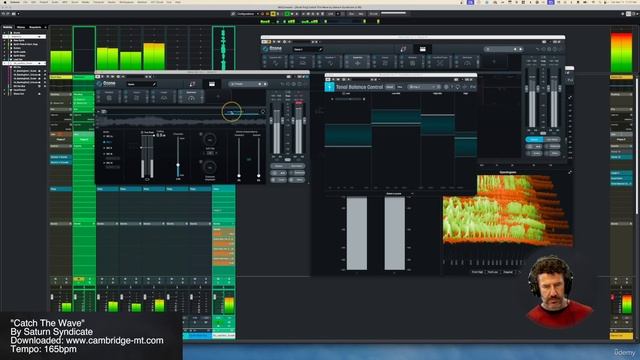The height and width of the screenshot is (360, 640).
Task: Select the last module in back Ozone chain
Action: pyautogui.click(x=467, y=62)
